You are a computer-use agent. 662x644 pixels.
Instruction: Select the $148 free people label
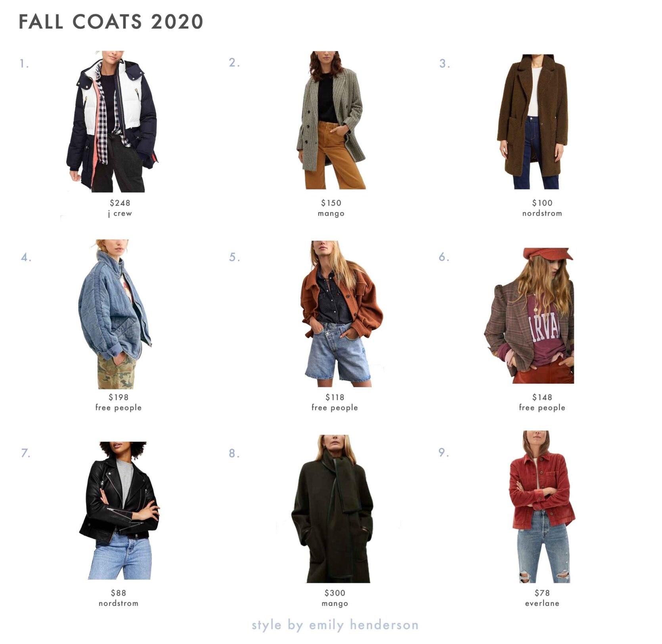tap(542, 402)
